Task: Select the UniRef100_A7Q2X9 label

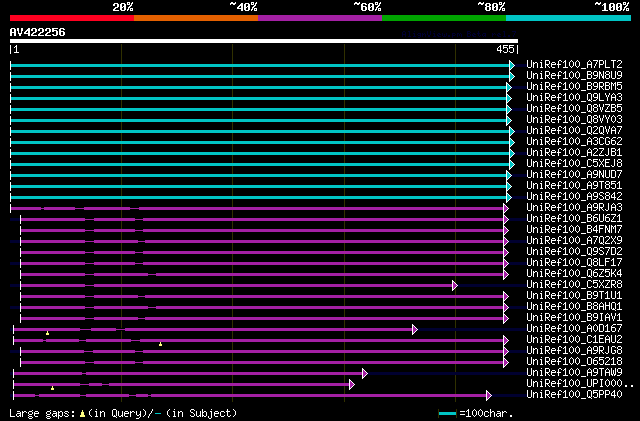Action: tap(574, 241)
